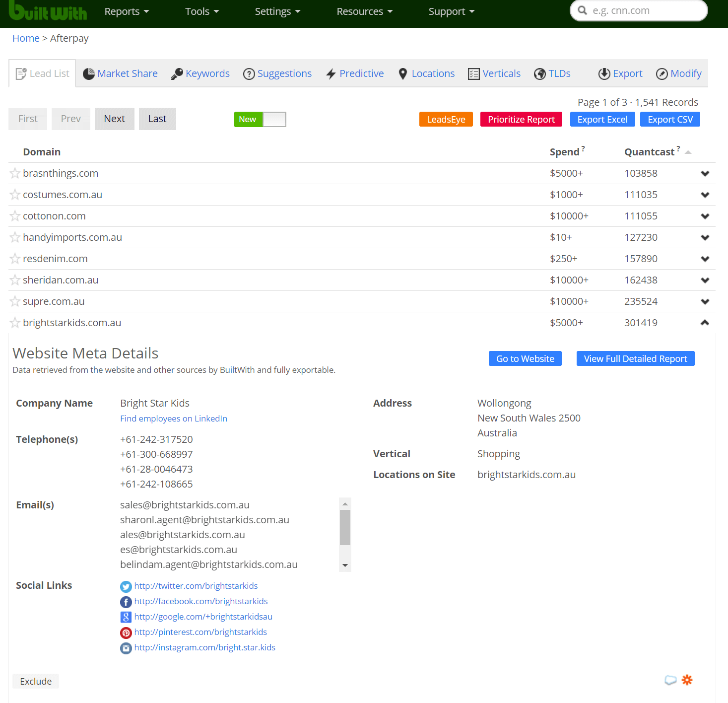The width and height of the screenshot is (728, 703).
Task: Open the TLDs tab
Action: (x=552, y=73)
